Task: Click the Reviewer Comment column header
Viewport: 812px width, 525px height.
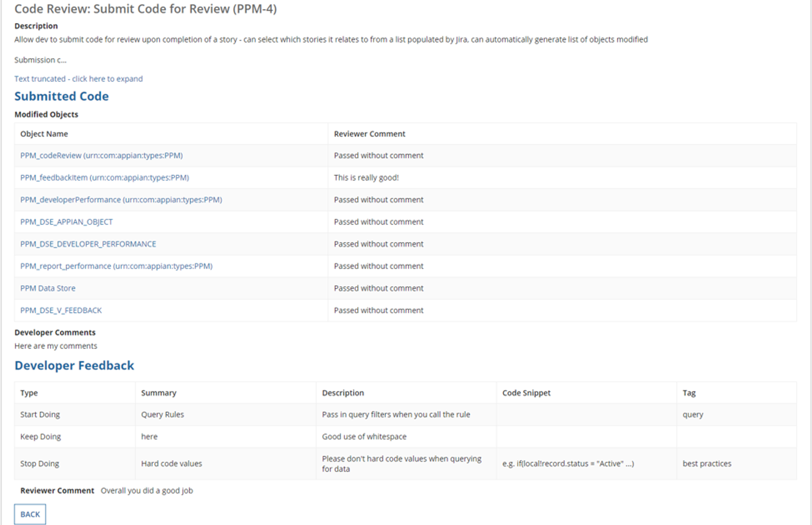Action: click(x=369, y=134)
